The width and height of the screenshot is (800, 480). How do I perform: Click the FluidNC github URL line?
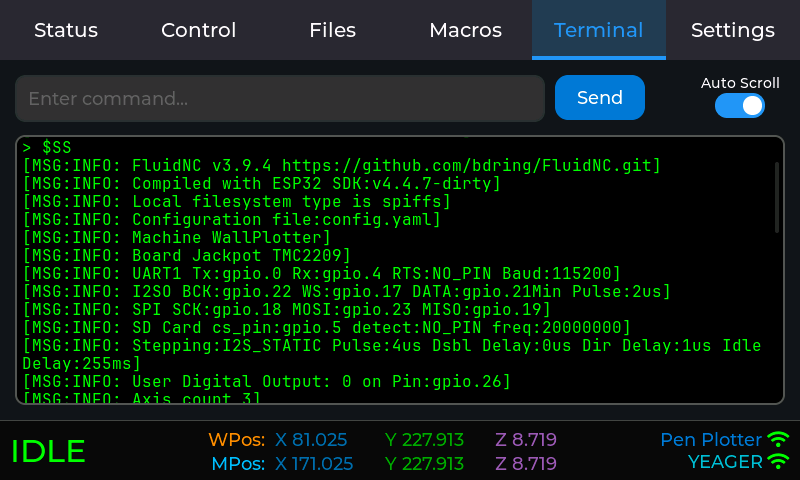tap(342, 165)
